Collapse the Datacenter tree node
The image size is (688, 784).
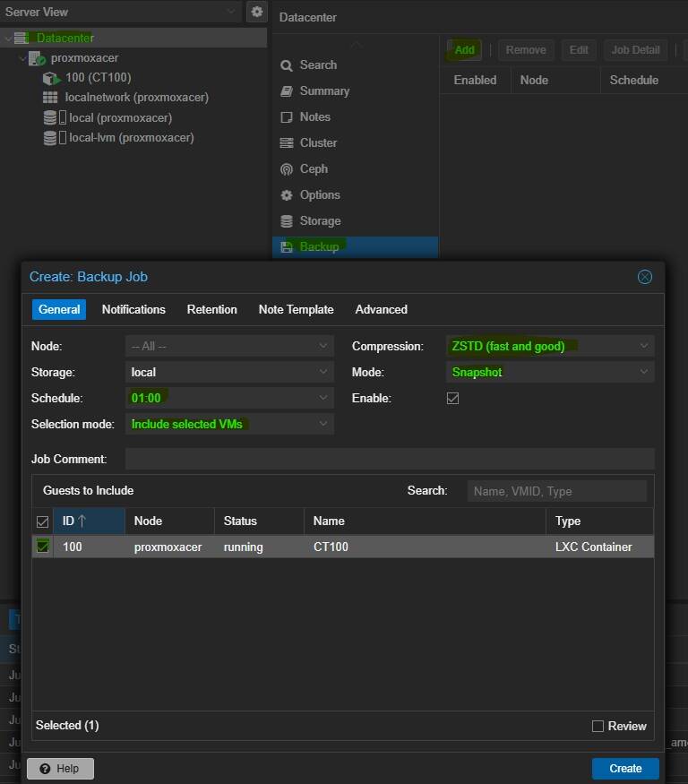7,39
